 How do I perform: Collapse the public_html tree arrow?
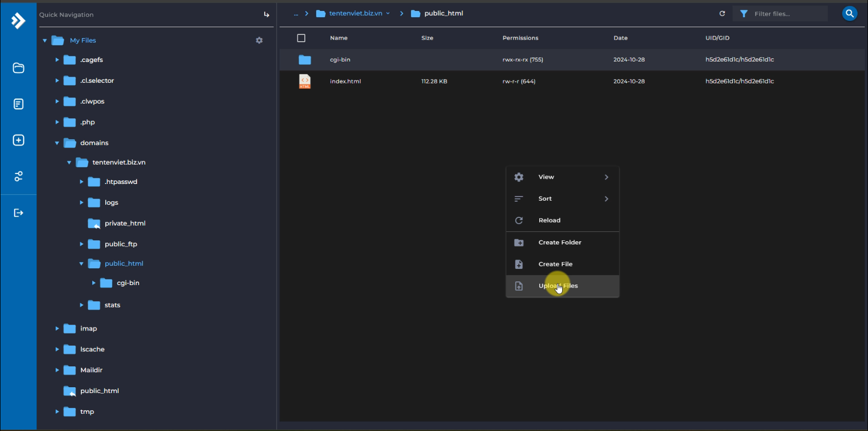[81, 264]
